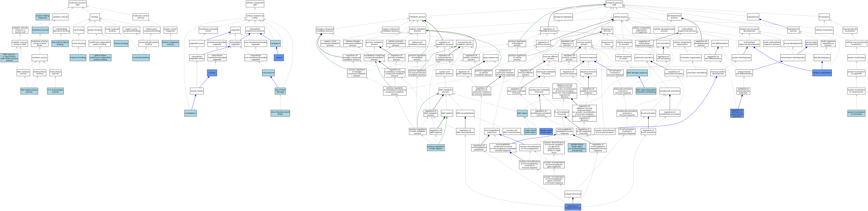Select the 'poly-ADP-D-ribose binding' node
868x211 pixels.
(x=60, y=43)
